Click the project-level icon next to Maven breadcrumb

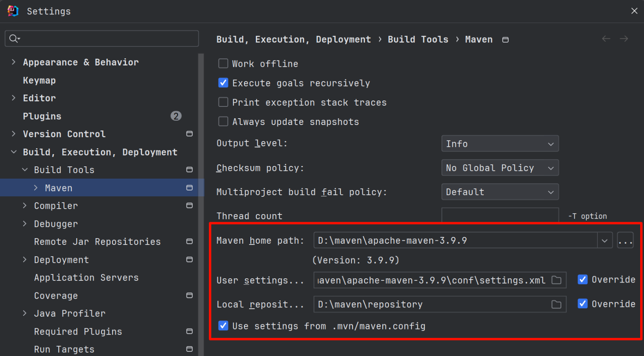[x=505, y=40]
